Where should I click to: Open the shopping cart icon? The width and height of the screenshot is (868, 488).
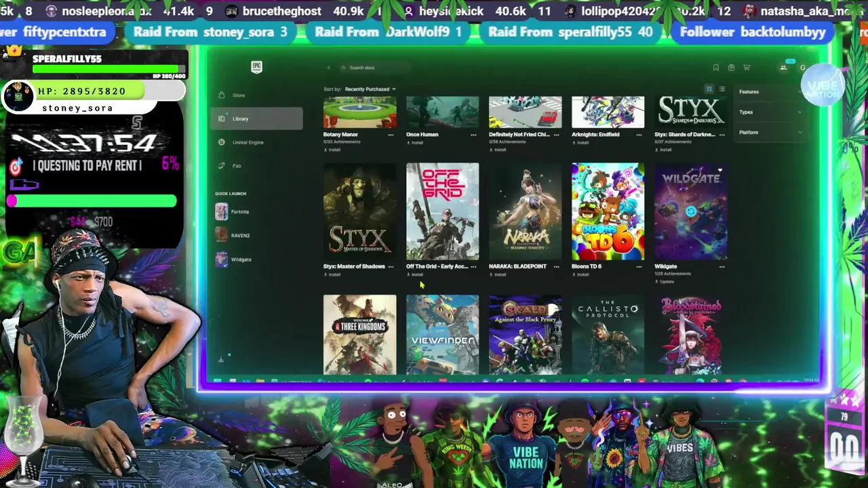(747, 68)
